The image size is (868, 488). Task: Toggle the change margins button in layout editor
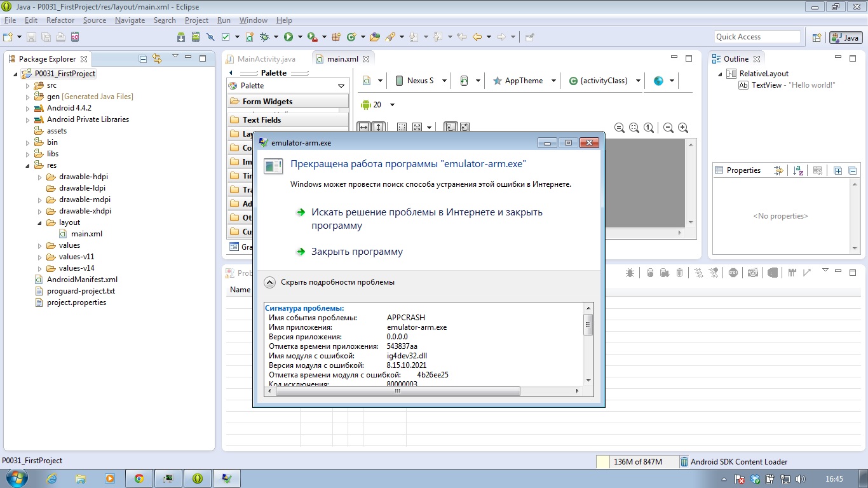402,127
